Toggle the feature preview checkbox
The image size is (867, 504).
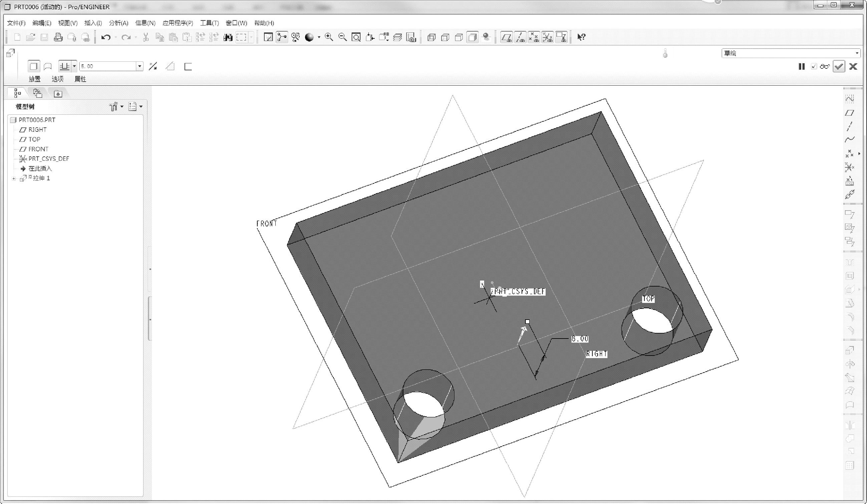(814, 66)
